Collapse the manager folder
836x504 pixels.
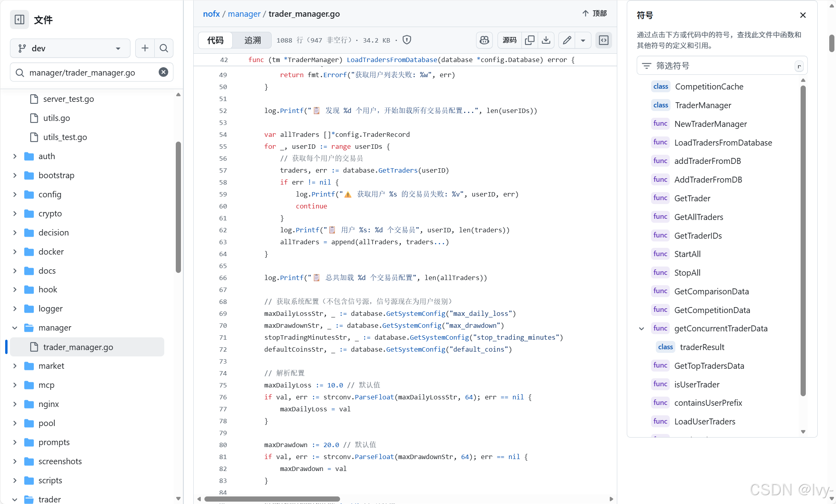(x=15, y=328)
